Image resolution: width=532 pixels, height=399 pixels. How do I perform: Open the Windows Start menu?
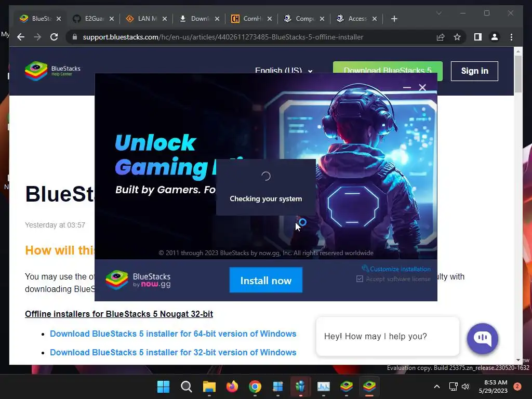163,386
